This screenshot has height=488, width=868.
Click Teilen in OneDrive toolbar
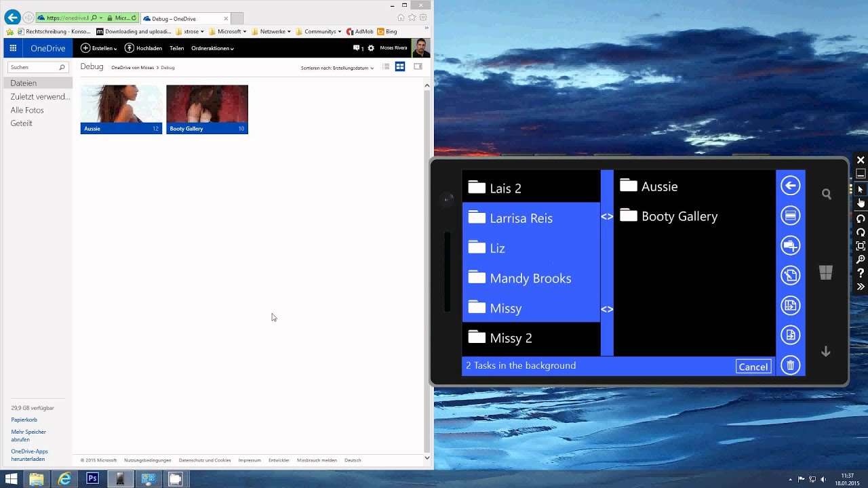point(177,48)
